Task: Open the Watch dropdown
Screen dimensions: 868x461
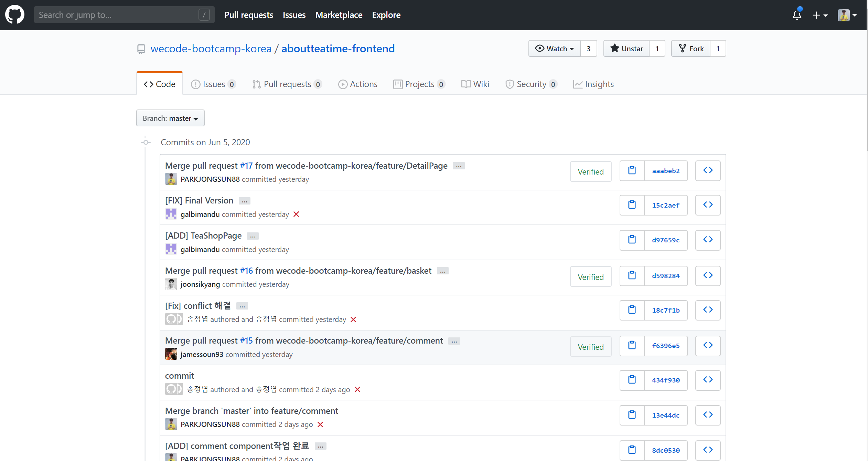Action: [x=555, y=49]
